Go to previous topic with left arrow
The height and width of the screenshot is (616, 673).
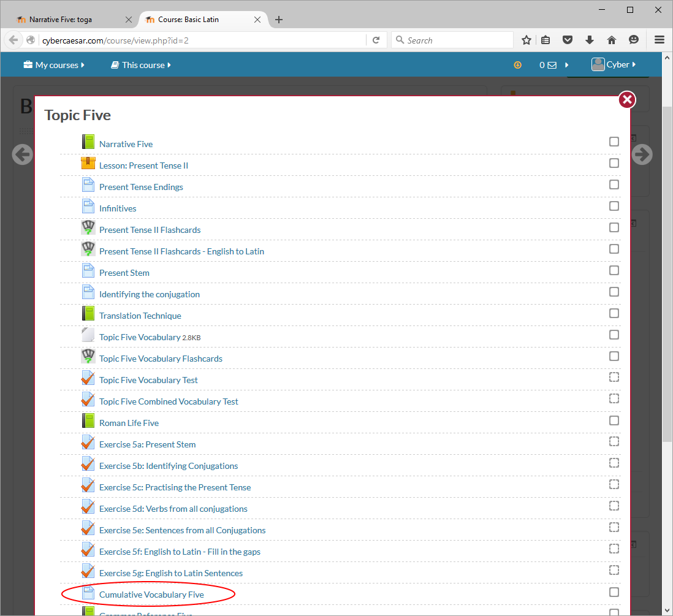22,154
